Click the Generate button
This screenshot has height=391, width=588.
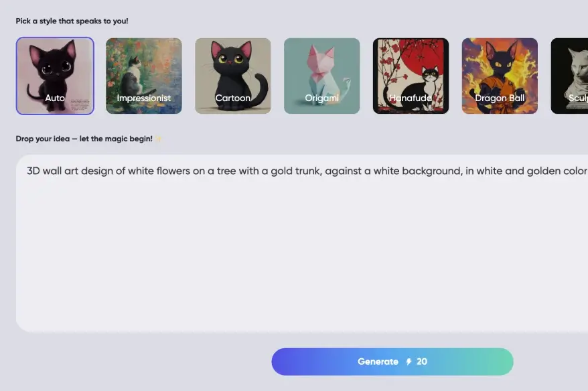pos(392,362)
